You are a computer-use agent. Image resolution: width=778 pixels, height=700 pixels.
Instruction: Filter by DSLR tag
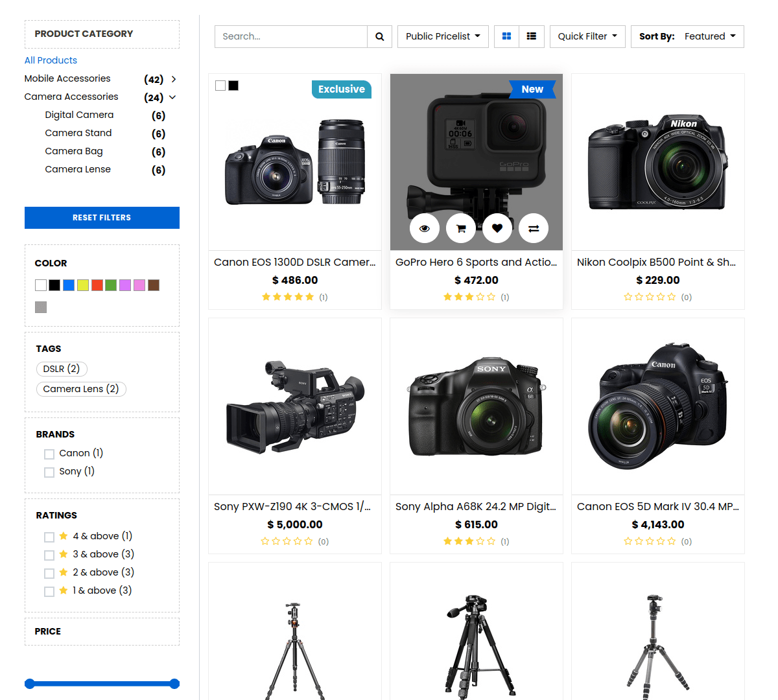62,369
